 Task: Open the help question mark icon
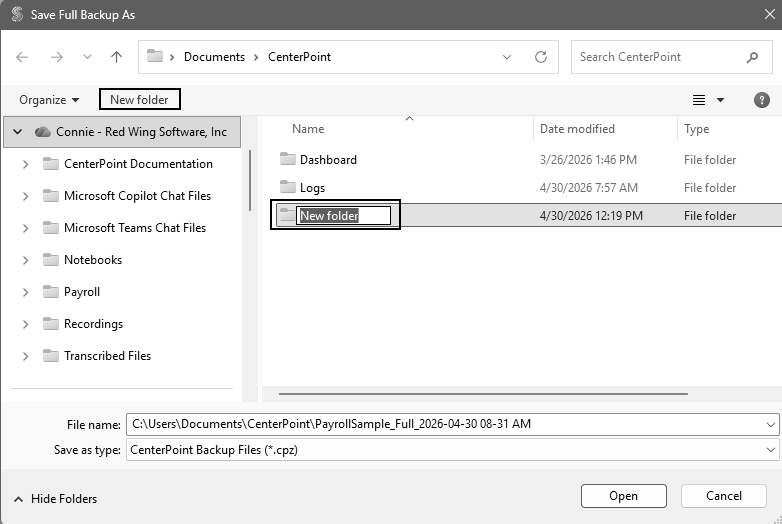coord(762,100)
